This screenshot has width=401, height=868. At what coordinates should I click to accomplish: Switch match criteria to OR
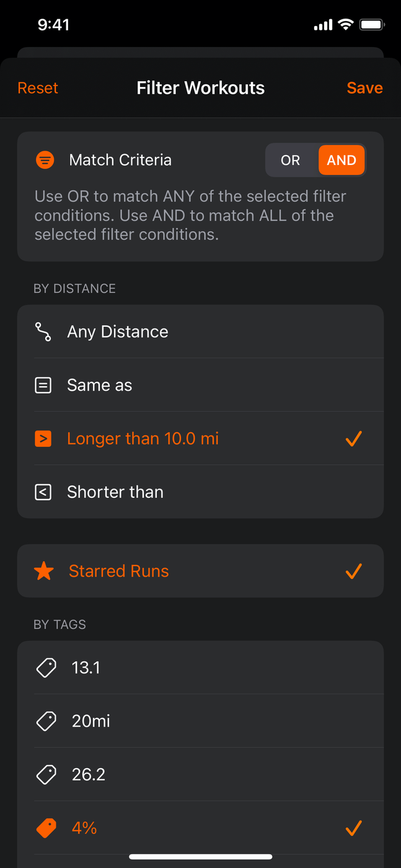coord(290,161)
